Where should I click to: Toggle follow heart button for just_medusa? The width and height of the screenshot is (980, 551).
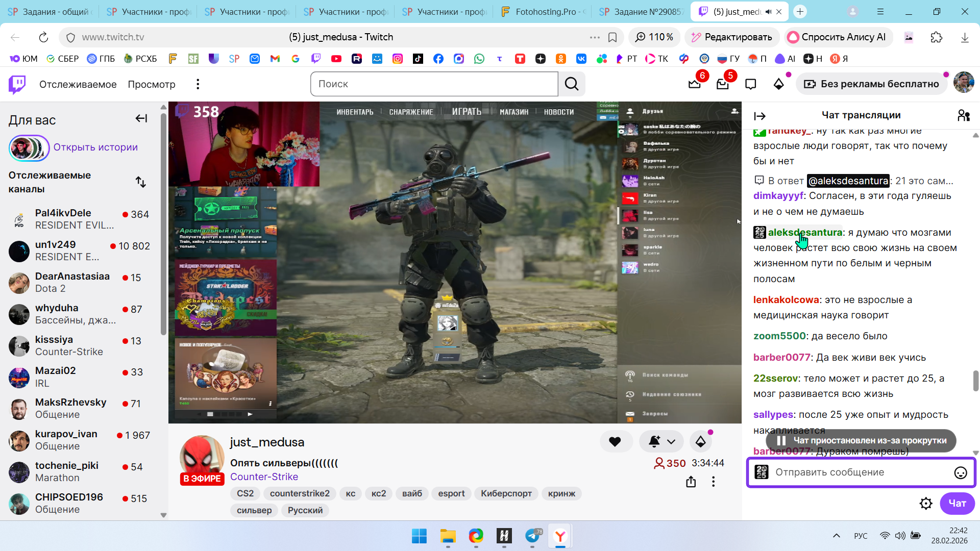615,442
